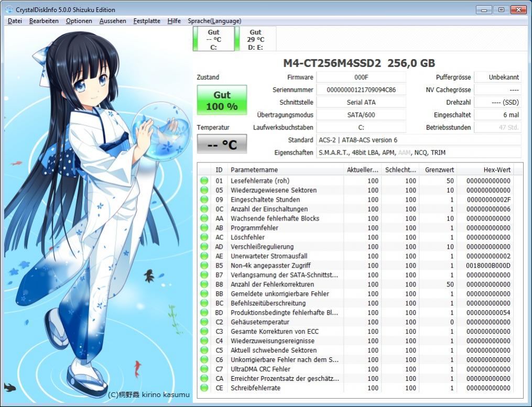Click status circle for Wiederzugewiesene Sektoren
This screenshot has width=532, height=407.
[204, 190]
